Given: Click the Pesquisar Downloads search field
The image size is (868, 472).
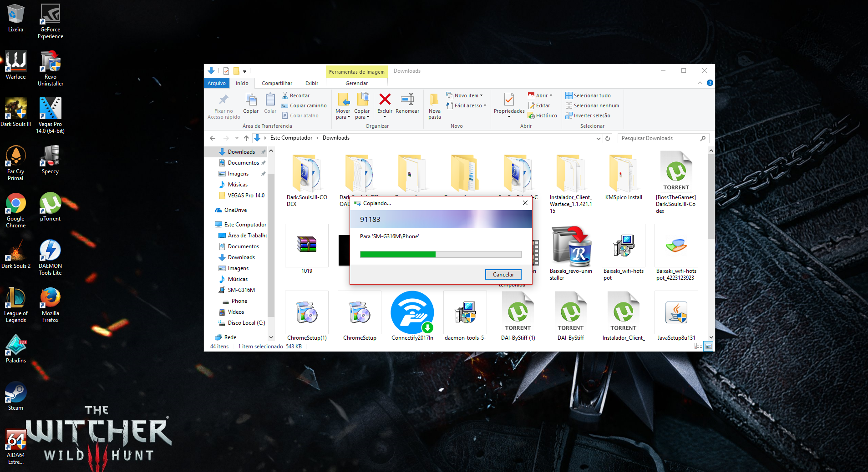Looking at the screenshot, I should coord(663,138).
